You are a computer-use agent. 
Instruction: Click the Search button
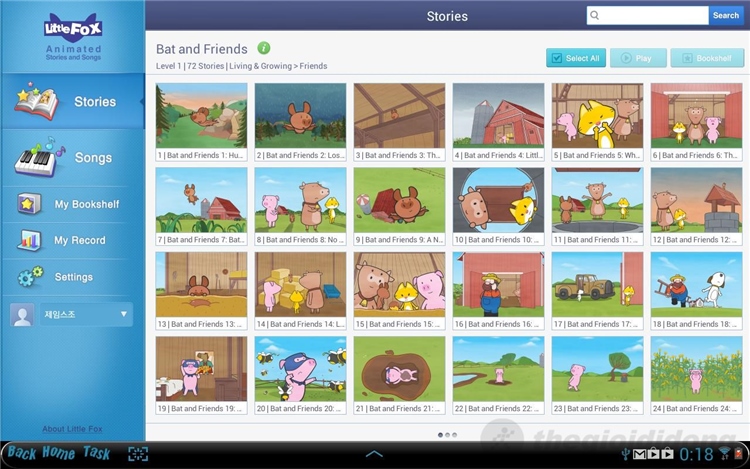point(726,15)
